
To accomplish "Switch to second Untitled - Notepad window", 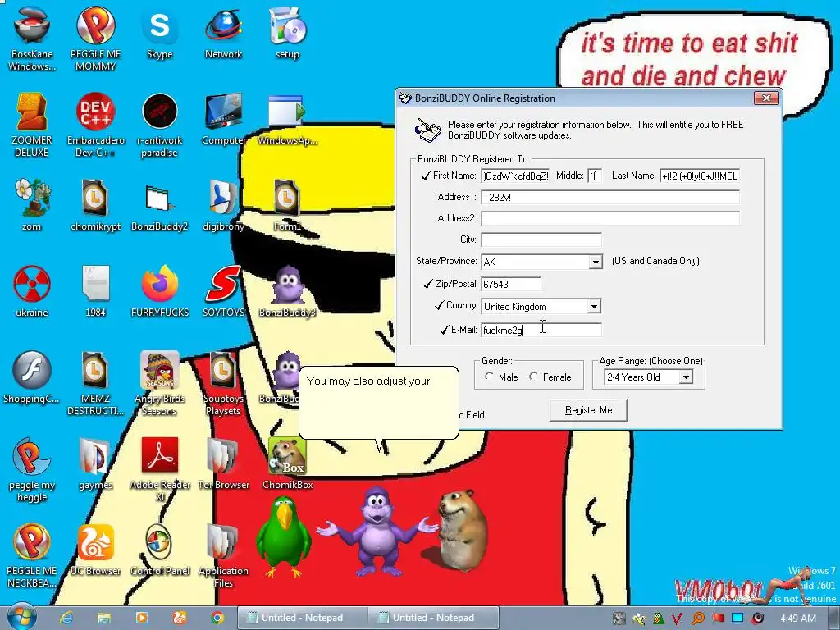I will (433, 618).
